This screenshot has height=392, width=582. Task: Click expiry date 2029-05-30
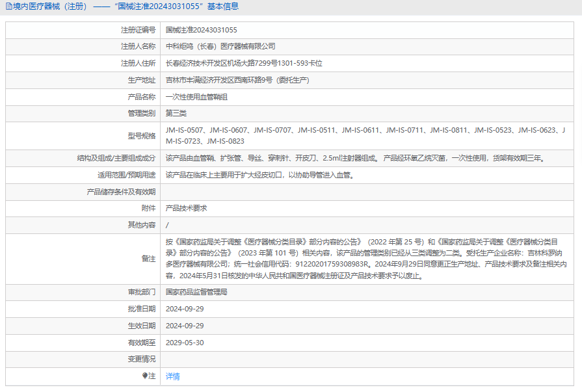pos(185,343)
